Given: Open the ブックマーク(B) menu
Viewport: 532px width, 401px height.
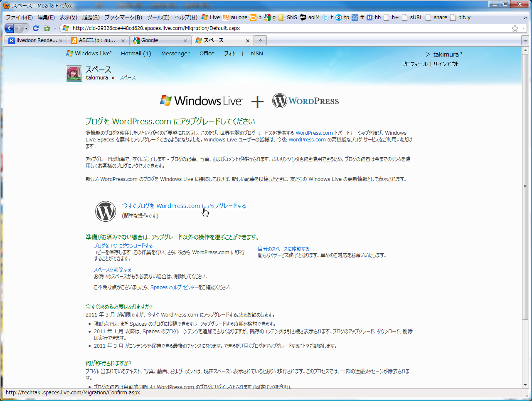Looking at the screenshot, I should pyautogui.click(x=123, y=17).
